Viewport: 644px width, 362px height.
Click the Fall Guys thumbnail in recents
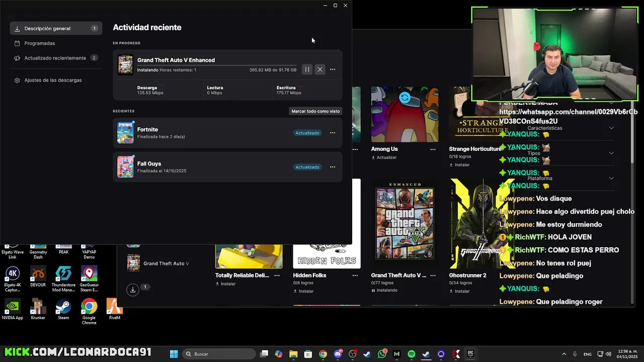(x=125, y=167)
